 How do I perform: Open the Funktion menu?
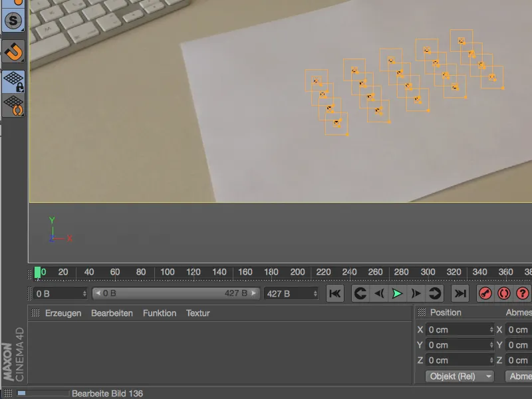160,313
